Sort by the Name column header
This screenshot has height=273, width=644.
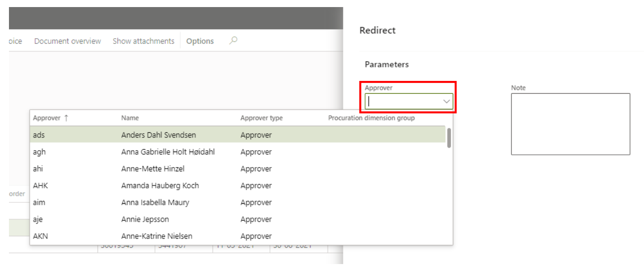tap(130, 118)
